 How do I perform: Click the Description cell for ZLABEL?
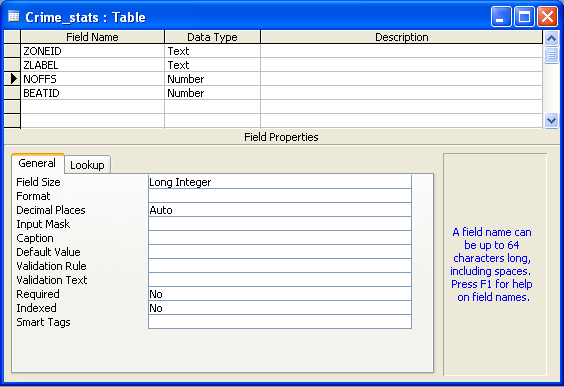tap(401, 65)
